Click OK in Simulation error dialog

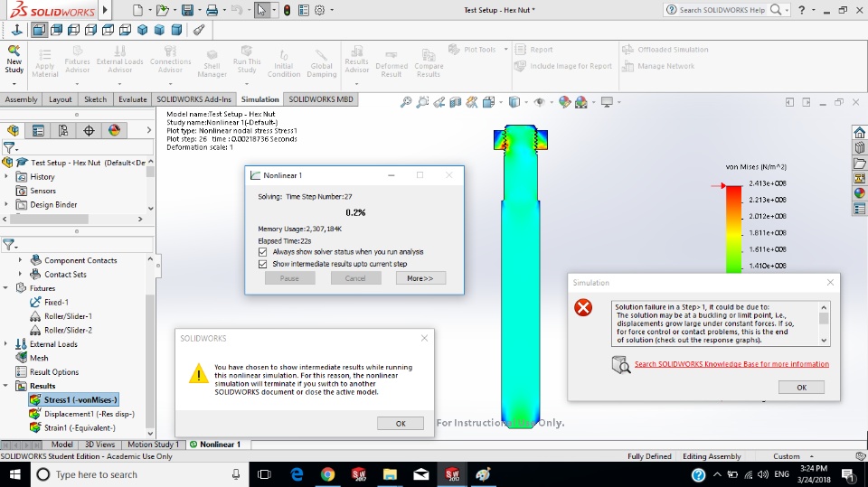(802, 388)
